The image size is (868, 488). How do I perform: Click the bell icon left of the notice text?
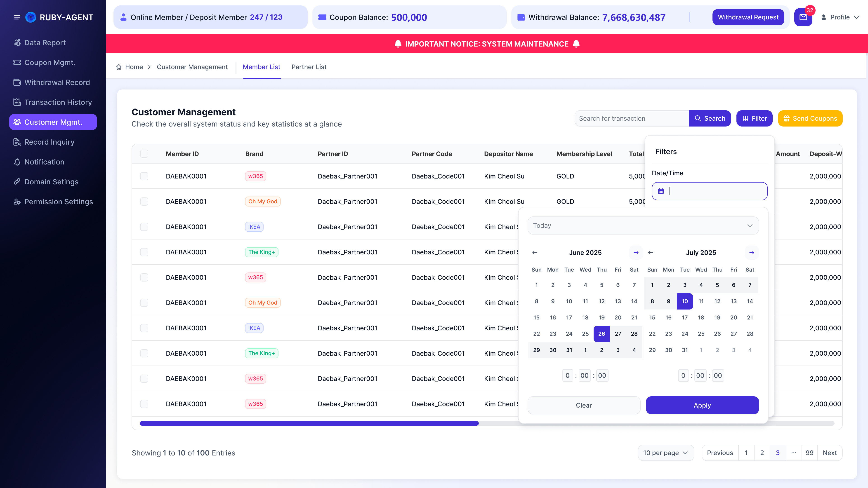[x=398, y=44]
